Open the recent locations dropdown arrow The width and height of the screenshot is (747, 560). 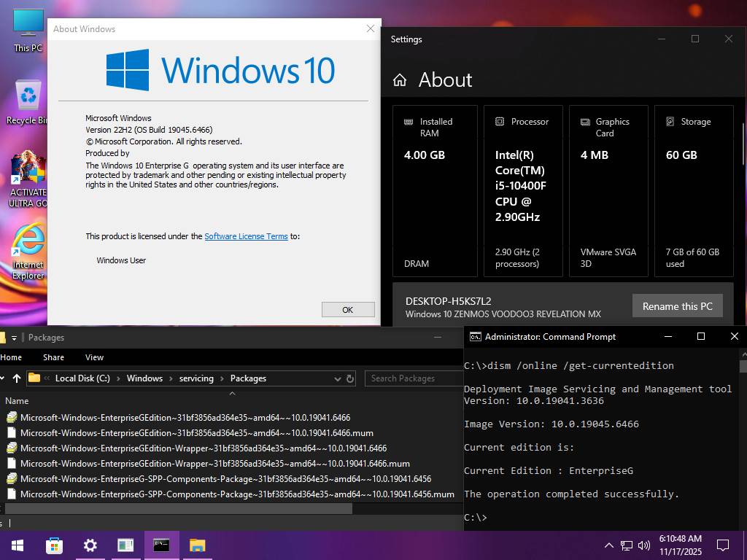(2, 378)
